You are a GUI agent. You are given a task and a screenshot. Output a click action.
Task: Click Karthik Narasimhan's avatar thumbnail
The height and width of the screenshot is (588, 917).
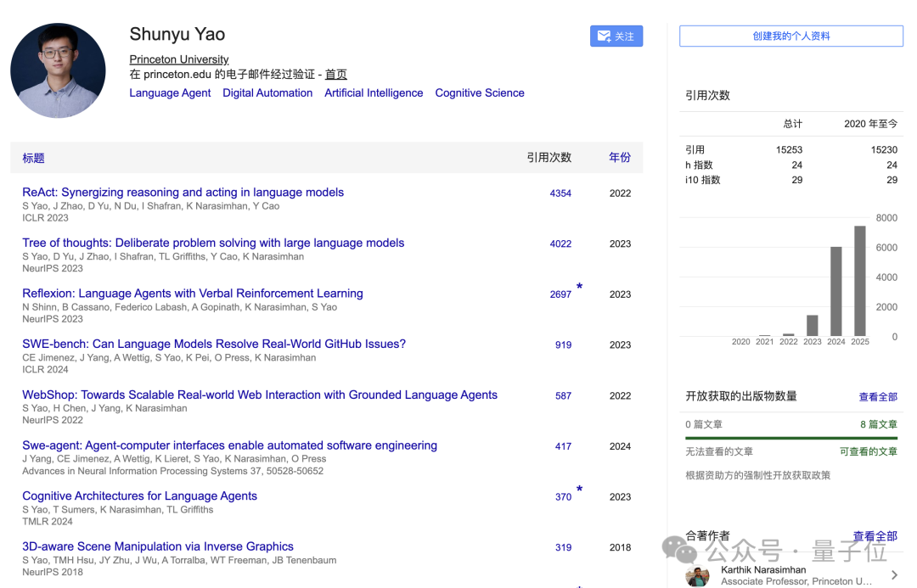[x=697, y=576]
